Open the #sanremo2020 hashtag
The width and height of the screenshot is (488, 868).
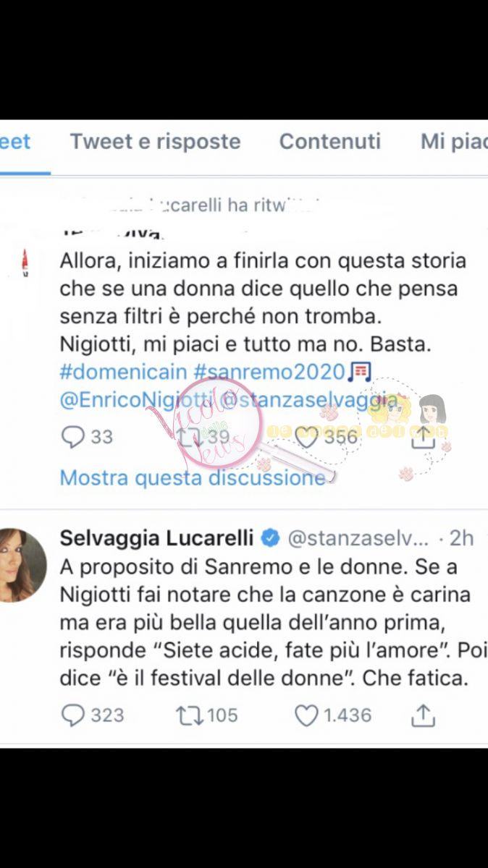[269, 373]
